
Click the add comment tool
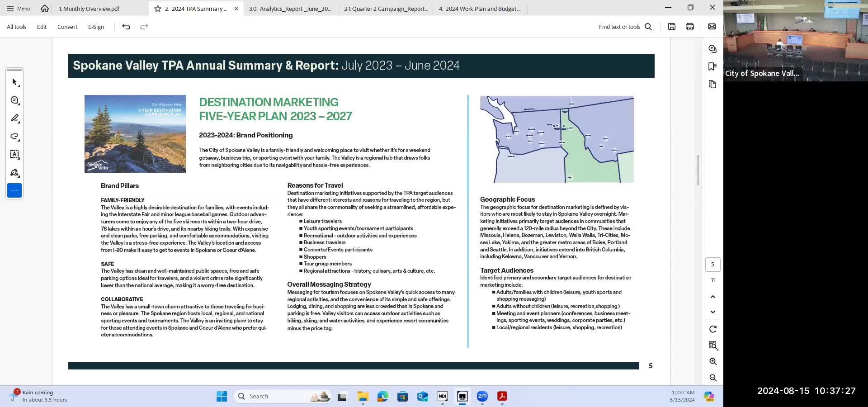[14, 100]
